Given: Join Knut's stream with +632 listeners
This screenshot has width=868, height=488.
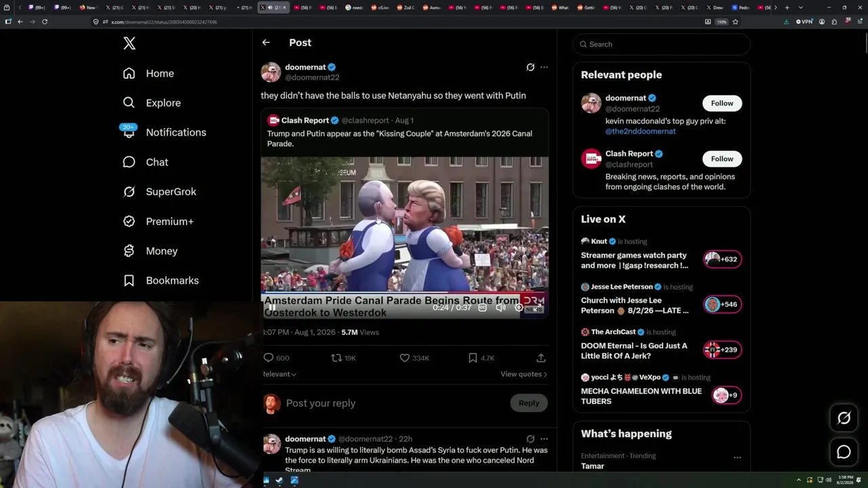Looking at the screenshot, I should click(722, 259).
